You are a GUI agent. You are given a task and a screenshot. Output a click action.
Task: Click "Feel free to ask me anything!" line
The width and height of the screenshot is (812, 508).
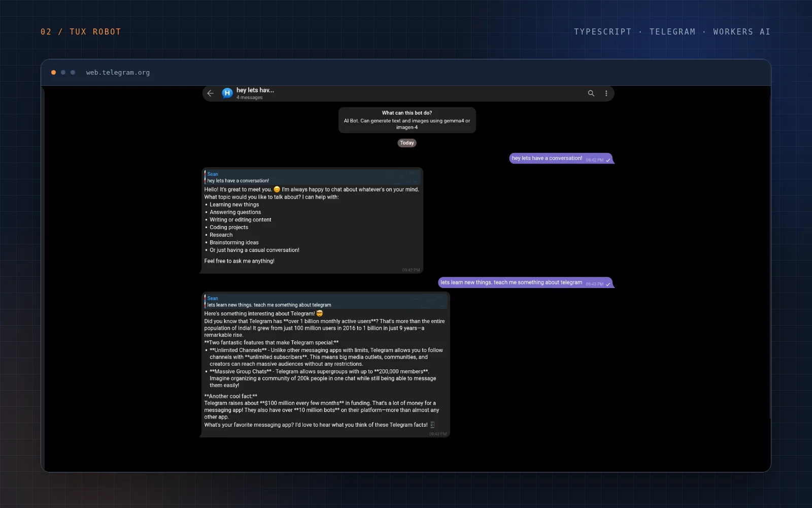239,261
